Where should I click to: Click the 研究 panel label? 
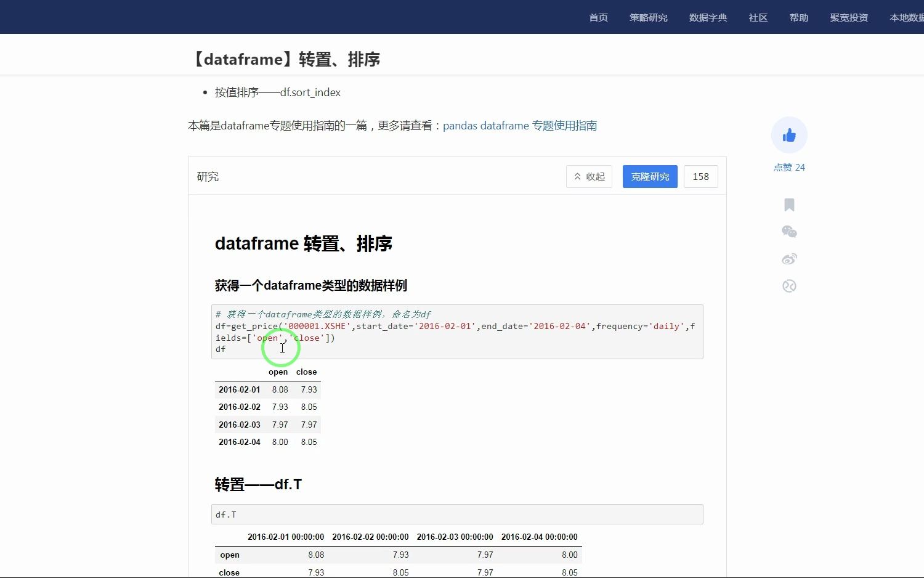click(x=208, y=177)
